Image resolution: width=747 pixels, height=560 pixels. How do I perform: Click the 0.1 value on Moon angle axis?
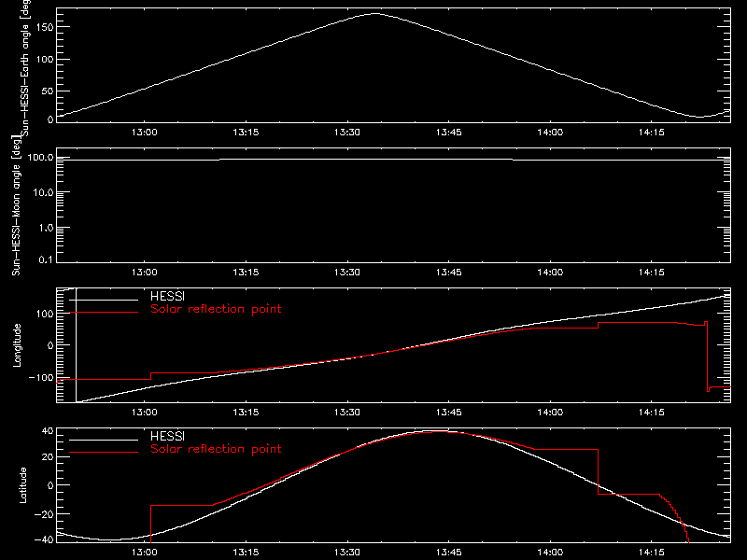(46, 260)
